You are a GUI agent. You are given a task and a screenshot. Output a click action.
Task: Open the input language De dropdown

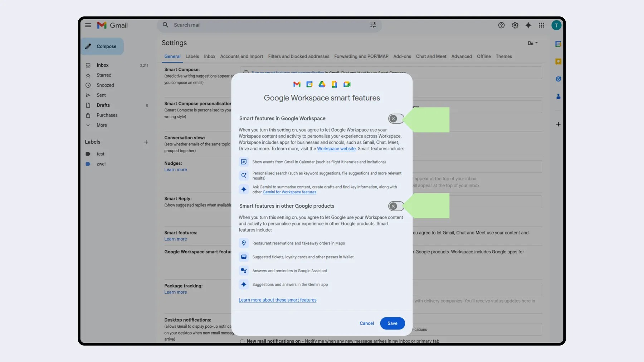[533, 43]
